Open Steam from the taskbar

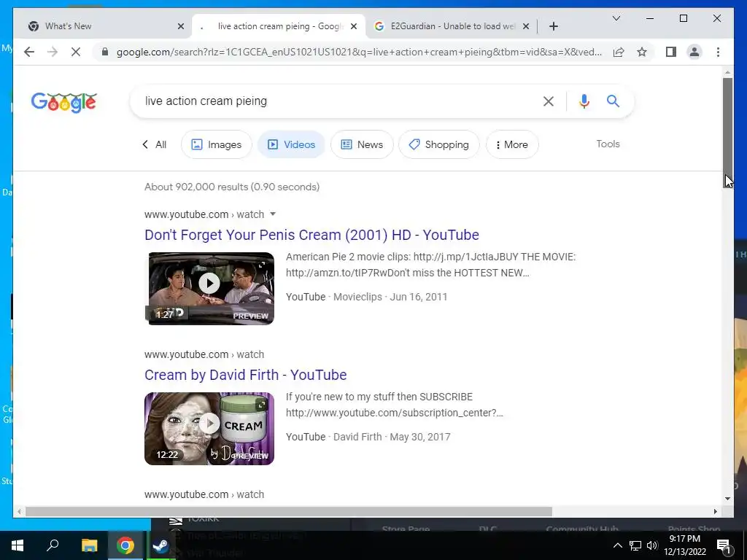click(x=160, y=545)
